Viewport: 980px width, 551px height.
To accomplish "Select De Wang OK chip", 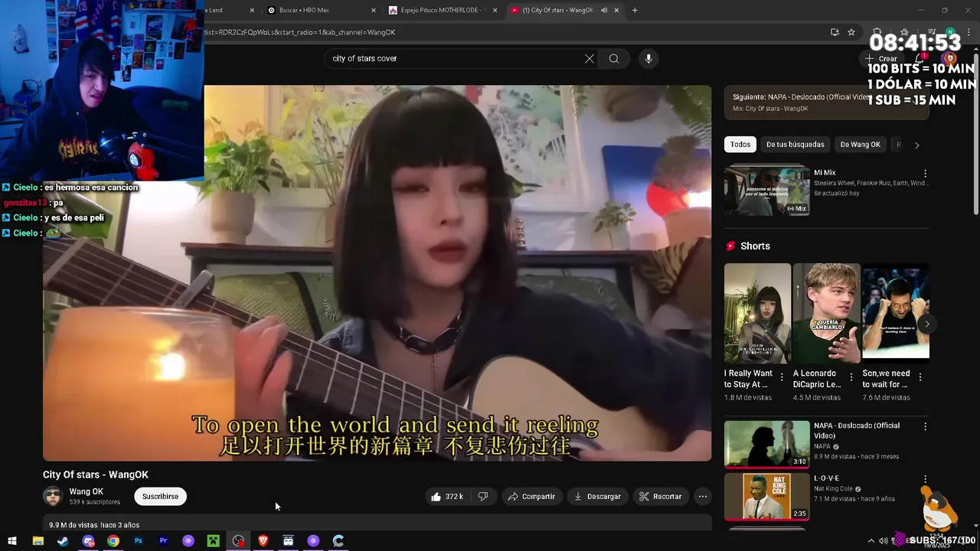I will (861, 145).
